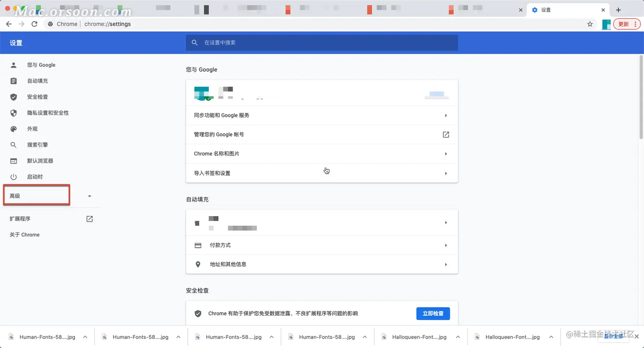Screen dimensions: 644x348
Task: Open 管理您的 Google 帐号 link
Action: (322, 134)
